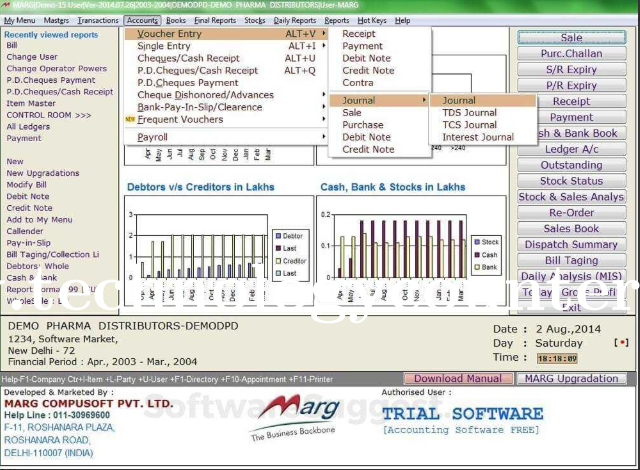
Task: Open Stock & Sales Analys button
Action: (571, 197)
